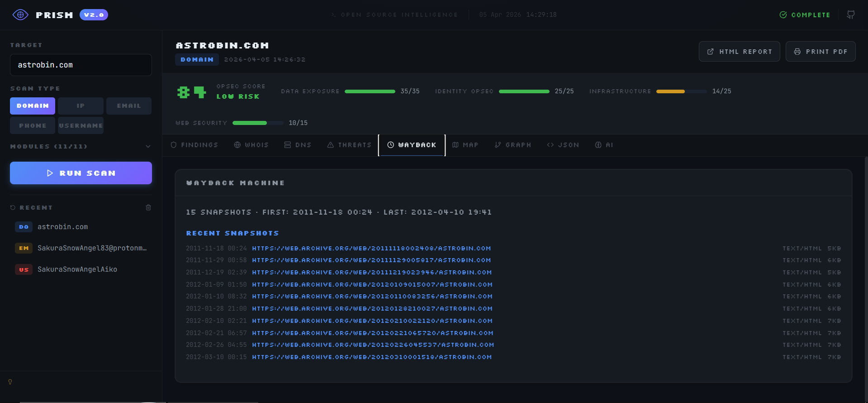The width and height of the screenshot is (868, 403).
Task: Select the EMAIL scan type
Action: [129, 106]
